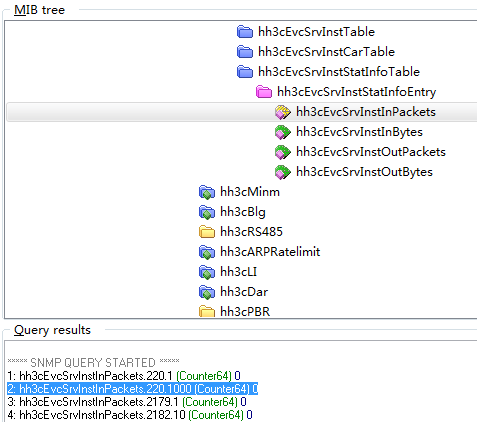Select the hh3cPBR tree node
The image size is (477, 422).
(x=245, y=312)
